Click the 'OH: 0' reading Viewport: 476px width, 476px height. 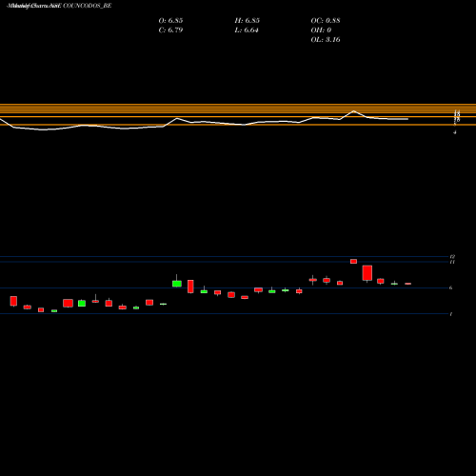(321, 30)
